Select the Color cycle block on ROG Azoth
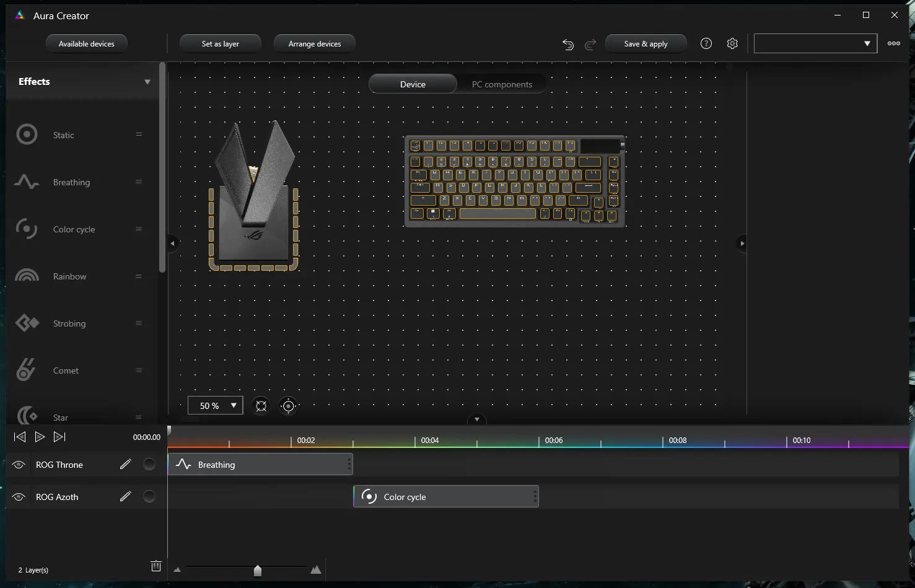This screenshot has height=588, width=915. pos(446,496)
